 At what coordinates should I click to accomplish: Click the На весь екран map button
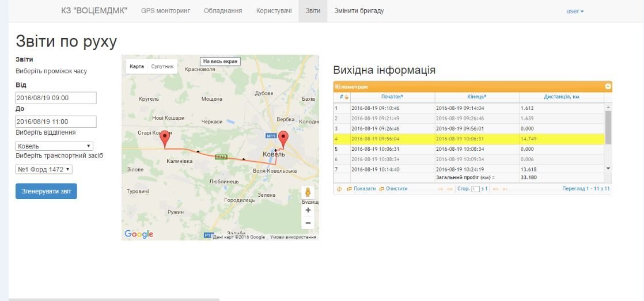(x=220, y=61)
